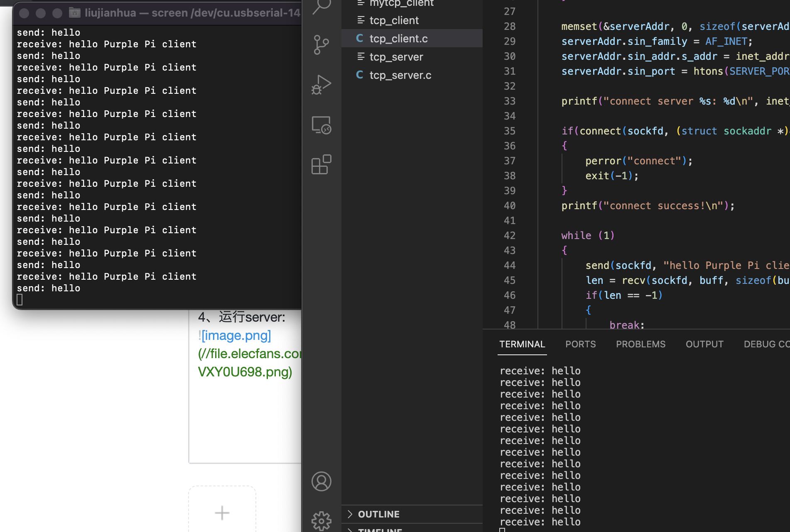The height and width of the screenshot is (532, 790).
Task: Open the Remote Explorer view
Action: [x=321, y=125]
